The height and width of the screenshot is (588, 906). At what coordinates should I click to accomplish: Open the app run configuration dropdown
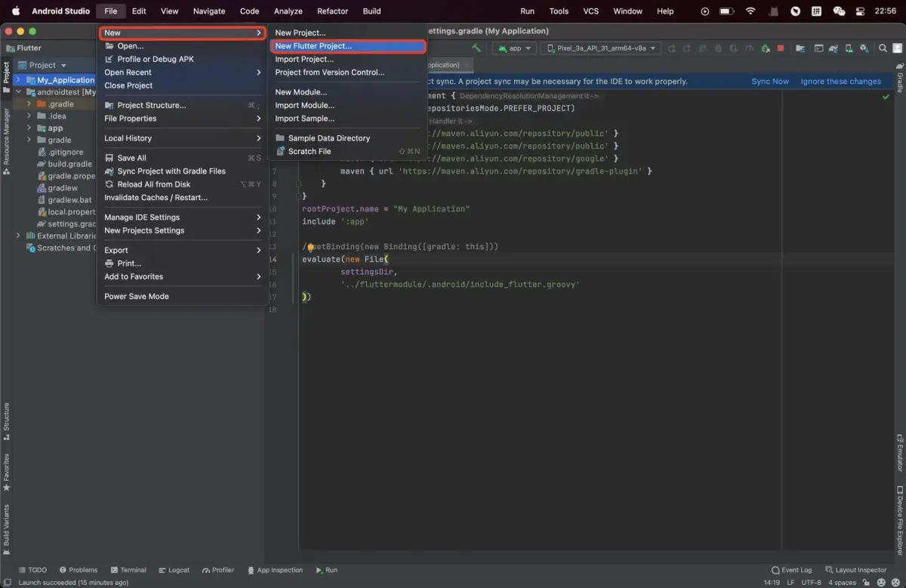coord(514,48)
